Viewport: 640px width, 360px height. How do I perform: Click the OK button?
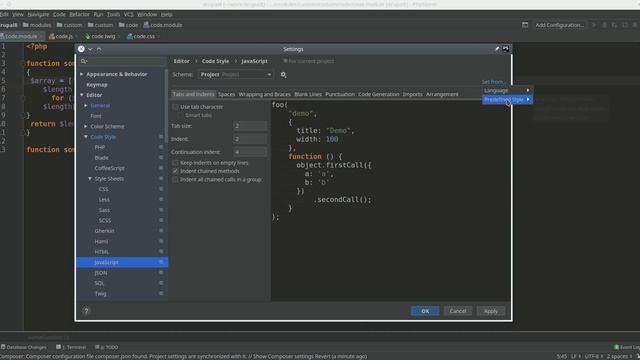coord(425,311)
